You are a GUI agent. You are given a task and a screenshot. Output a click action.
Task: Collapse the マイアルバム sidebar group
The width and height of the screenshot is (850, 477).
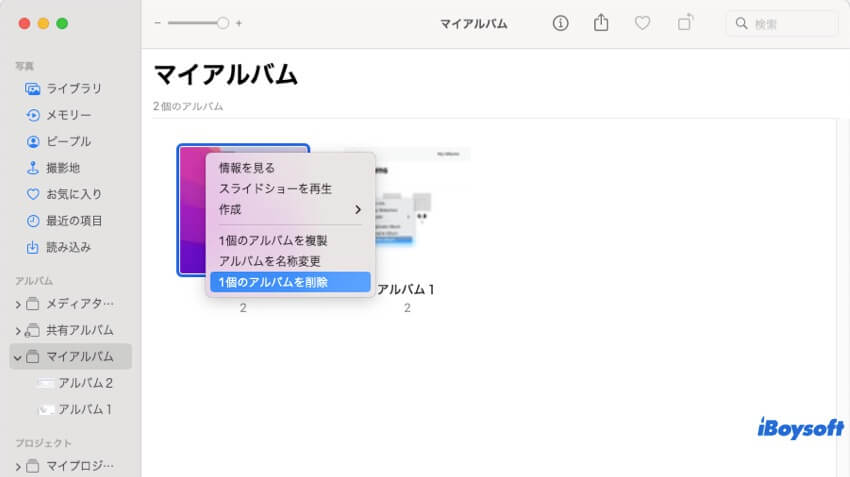coord(17,358)
